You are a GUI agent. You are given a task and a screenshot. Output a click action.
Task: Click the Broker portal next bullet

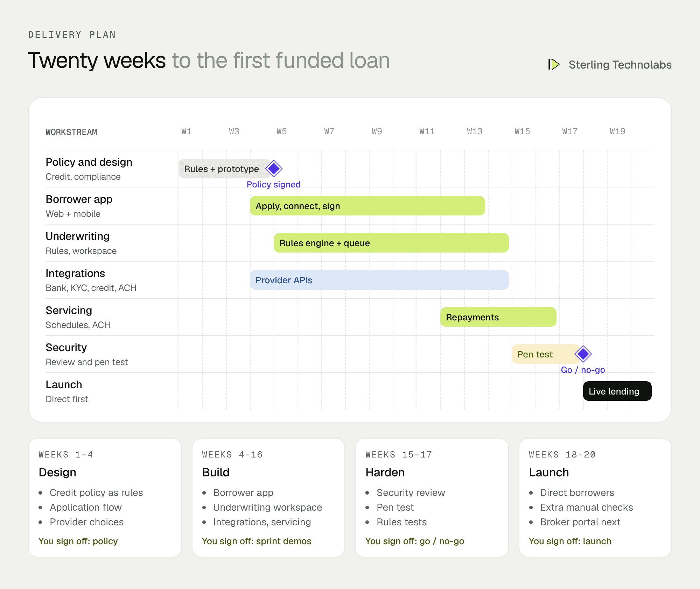(x=580, y=522)
